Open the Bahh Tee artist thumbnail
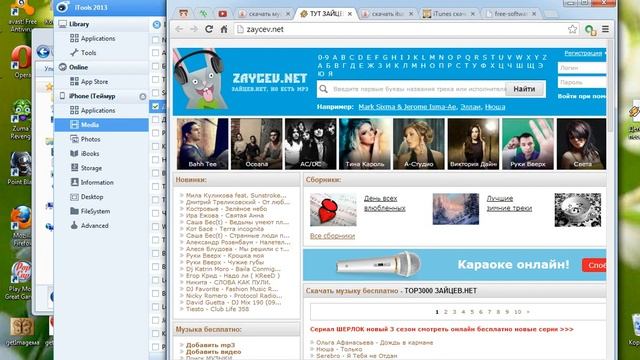640x360 pixels. (x=202, y=144)
